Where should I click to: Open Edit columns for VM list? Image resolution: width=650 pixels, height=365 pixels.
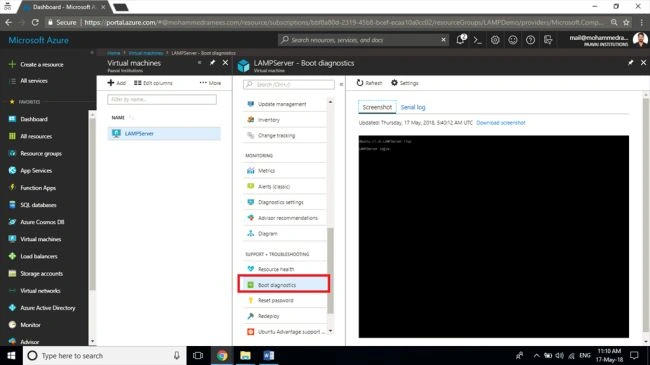tap(153, 83)
